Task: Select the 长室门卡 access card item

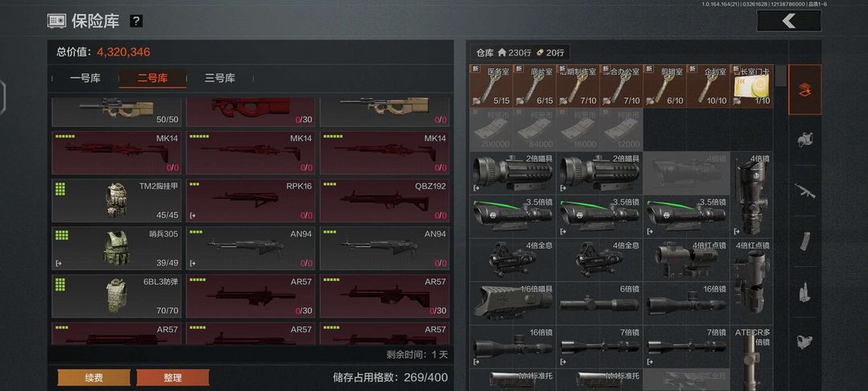Action: pos(751,86)
